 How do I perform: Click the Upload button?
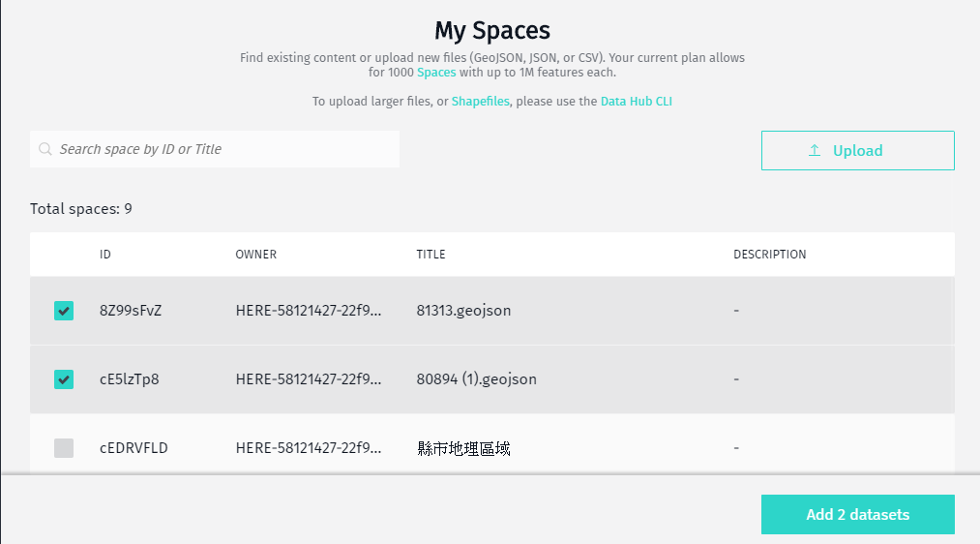click(857, 150)
